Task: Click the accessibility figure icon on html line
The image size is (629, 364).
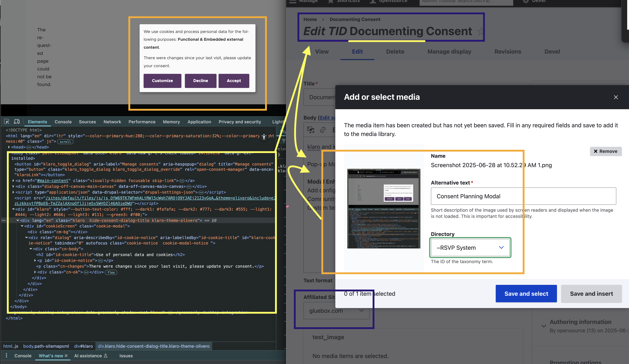Action: (264, 137)
